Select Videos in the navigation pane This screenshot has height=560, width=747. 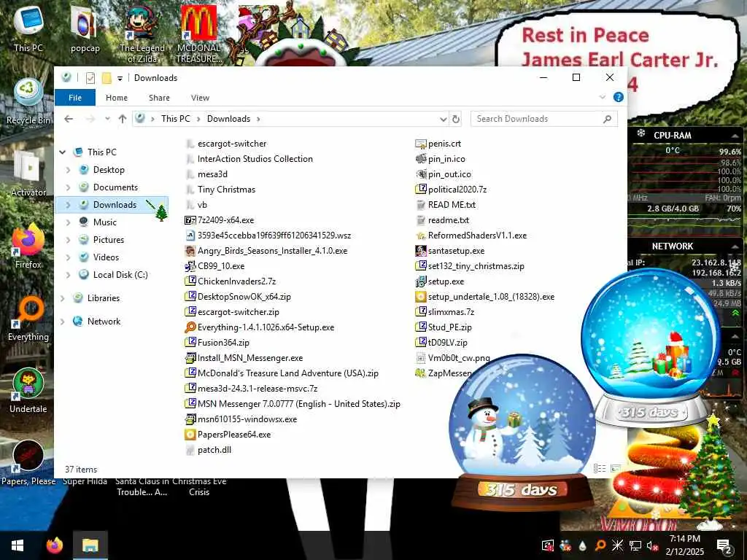106,257
